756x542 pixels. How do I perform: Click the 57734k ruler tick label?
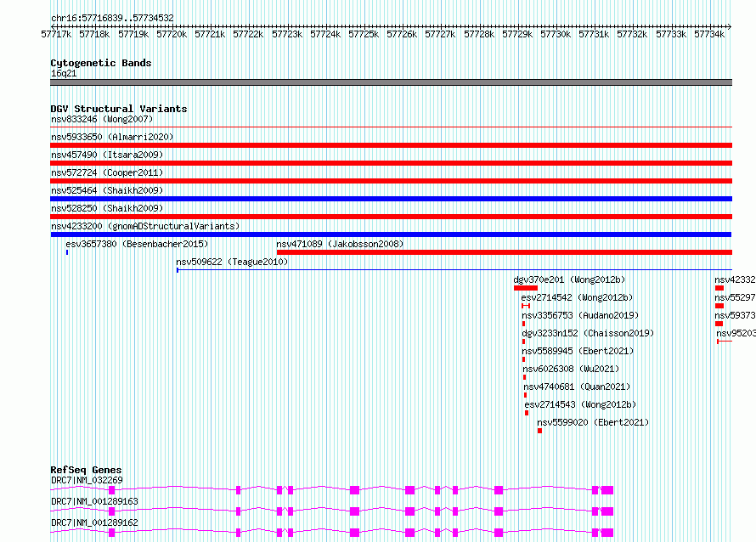(x=709, y=34)
